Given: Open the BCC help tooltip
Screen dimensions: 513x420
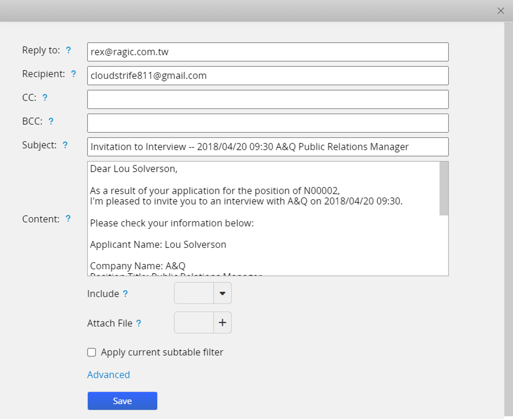Looking at the screenshot, I should click(51, 121).
